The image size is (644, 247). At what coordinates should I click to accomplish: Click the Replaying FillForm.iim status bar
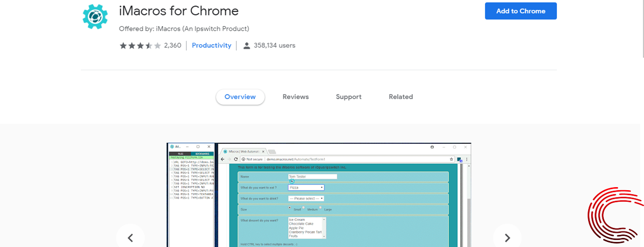192,157
